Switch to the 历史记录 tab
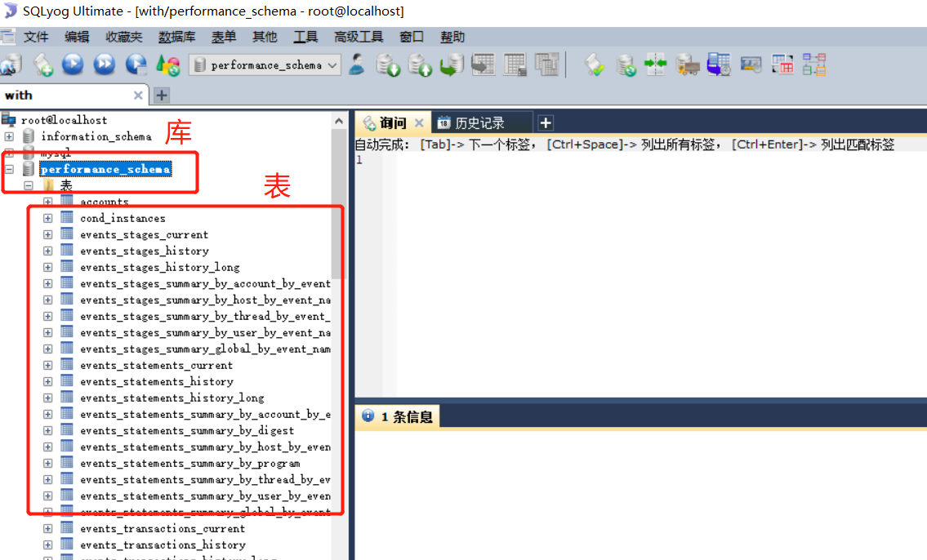 coord(480,123)
